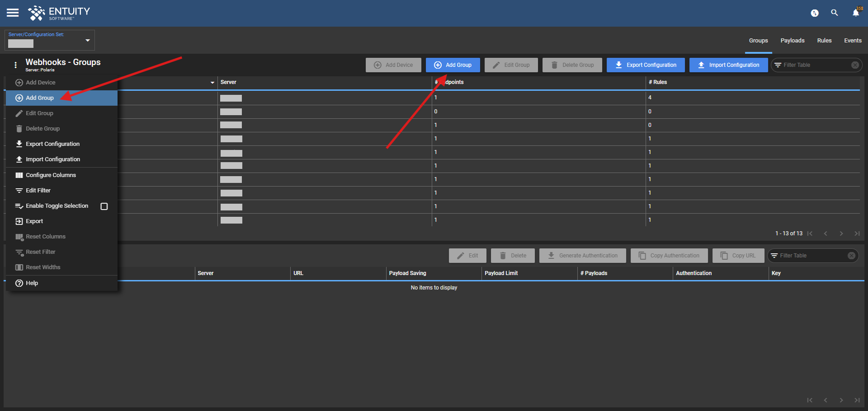Click the round status icon beside search
The width and height of the screenshot is (868, 411).
pyautogui.click(x=815, y=13)
